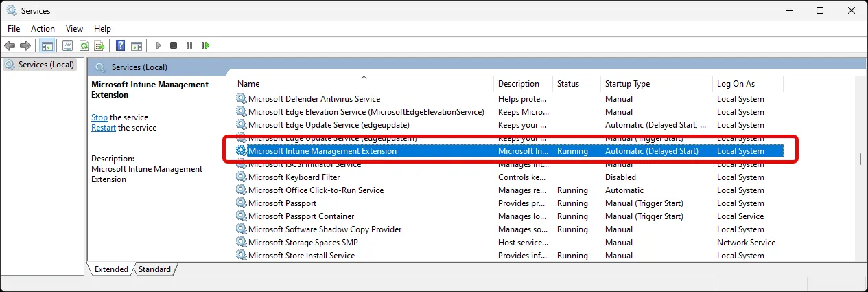Toggle Show/Hide Action Pane toolbar icon
Screen dimensions: 868x292
(x=137, y=45)
